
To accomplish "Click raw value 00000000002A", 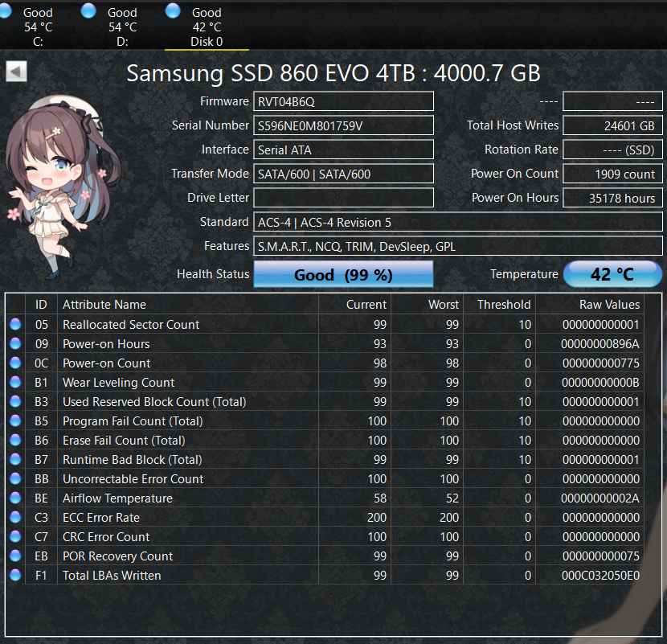I will [599, 498].
